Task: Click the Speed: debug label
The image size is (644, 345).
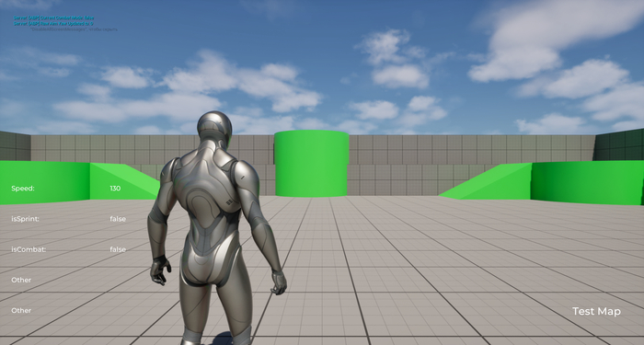Action: click(x=23, y=189)
